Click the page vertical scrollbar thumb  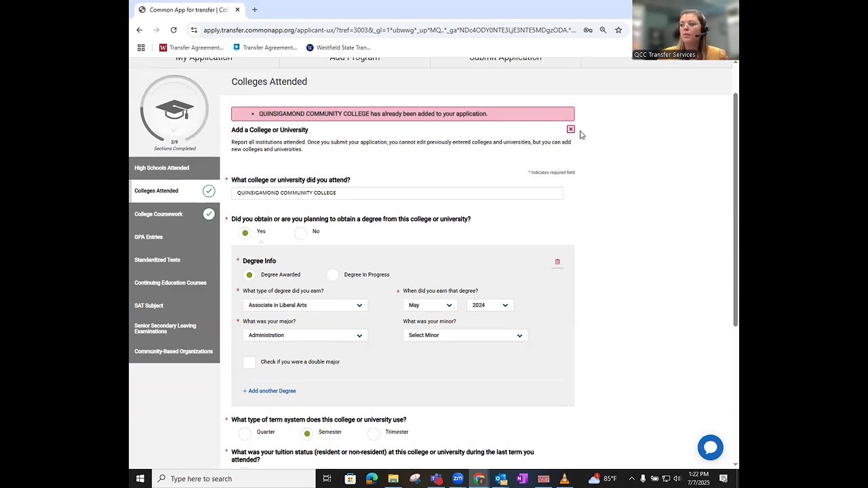(x=735, y=210)
